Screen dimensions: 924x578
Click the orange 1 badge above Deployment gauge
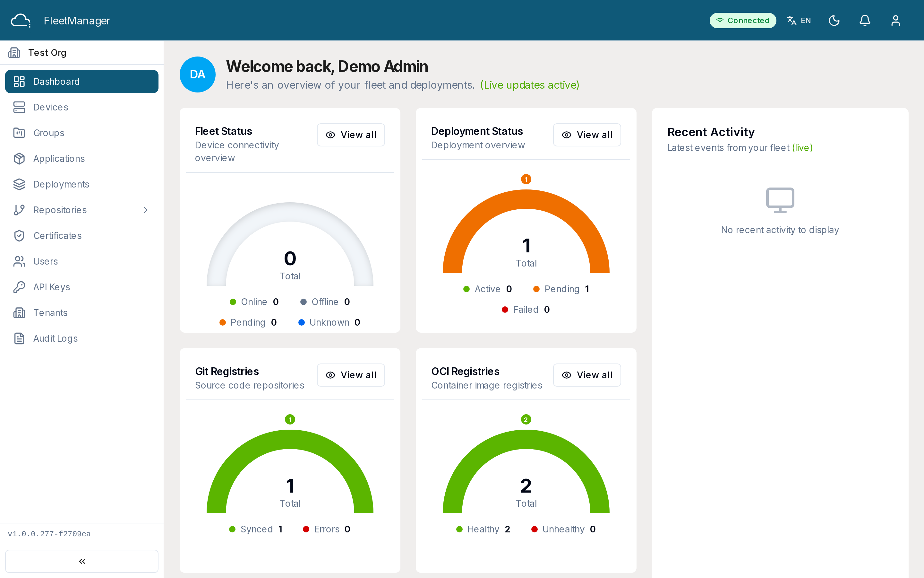pyautogui.click(x=526, y=179)
